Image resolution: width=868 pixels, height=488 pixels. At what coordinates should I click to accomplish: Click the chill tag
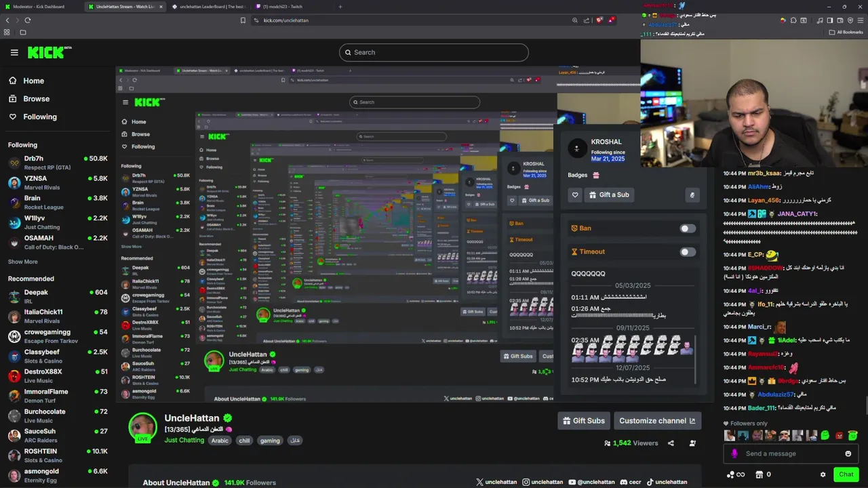[x=244, y=441]
